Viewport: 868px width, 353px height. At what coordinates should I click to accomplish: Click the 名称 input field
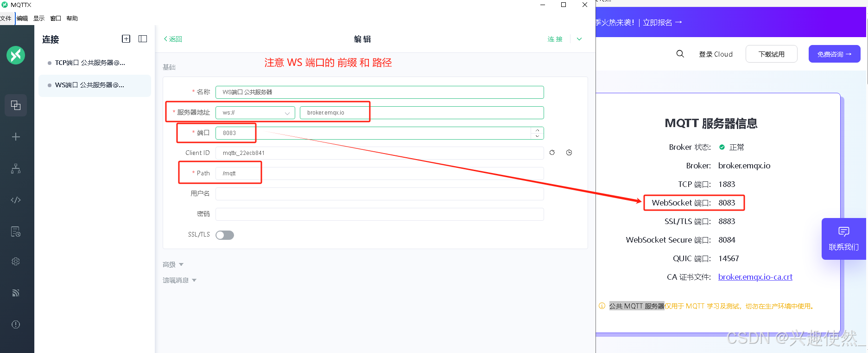pyautogui.click(x=380, y=92)
